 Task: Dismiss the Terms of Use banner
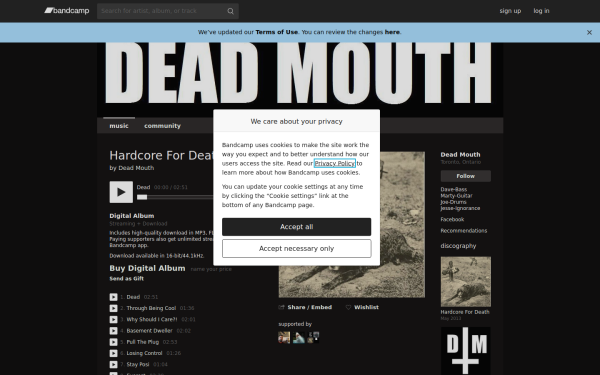coord(589,33)
